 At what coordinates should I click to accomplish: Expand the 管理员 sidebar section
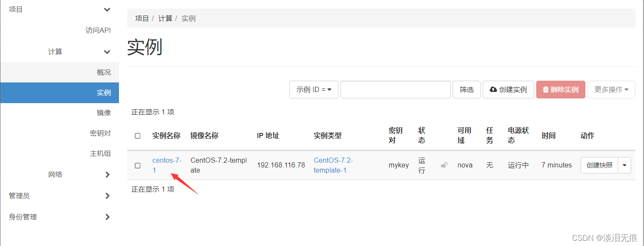click(107, 196)
